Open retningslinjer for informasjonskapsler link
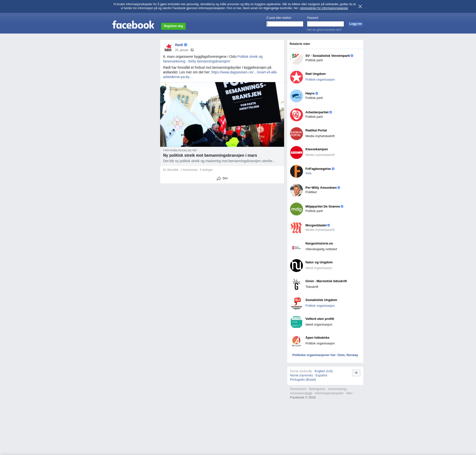This screenshot has height=455, width=476. [x=324, y=8]
